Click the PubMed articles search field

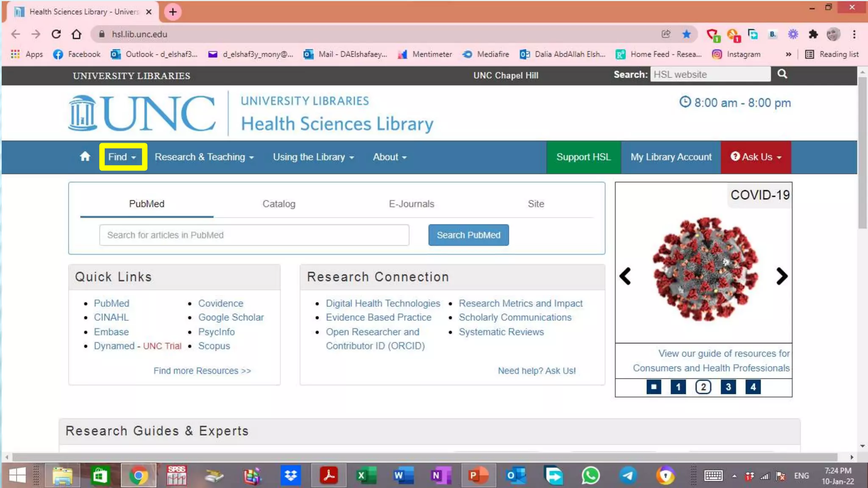254,235
